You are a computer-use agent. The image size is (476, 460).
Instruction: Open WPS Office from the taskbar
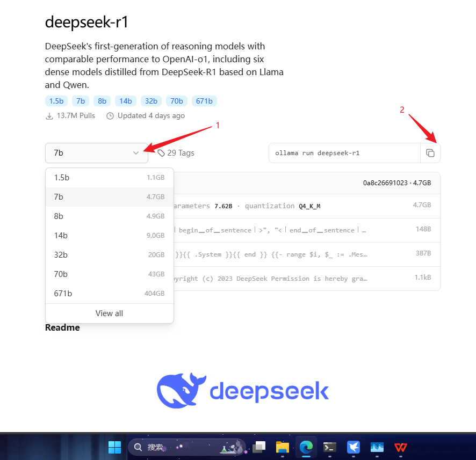coord(401,447)
